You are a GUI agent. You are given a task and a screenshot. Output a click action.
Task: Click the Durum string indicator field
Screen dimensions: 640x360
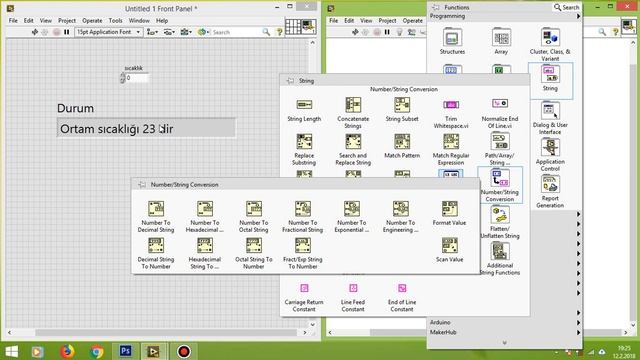(x=146, y=128)
